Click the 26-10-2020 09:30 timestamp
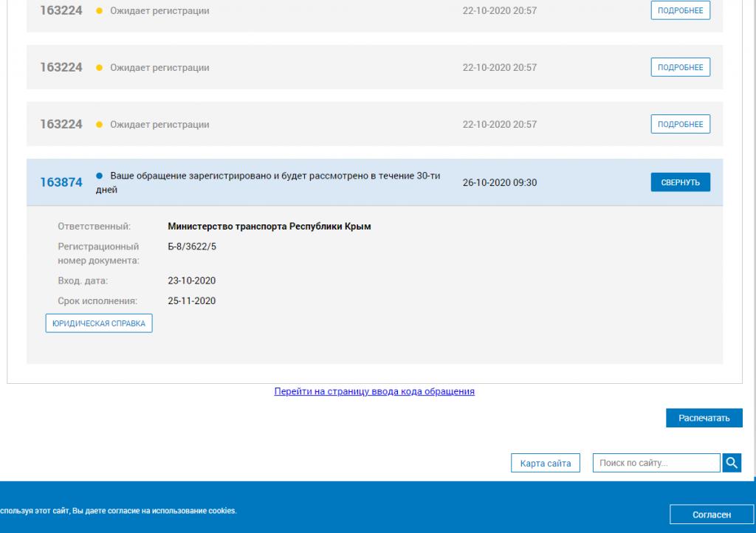Screen dimensions: 756x533 tap(500, 183)
